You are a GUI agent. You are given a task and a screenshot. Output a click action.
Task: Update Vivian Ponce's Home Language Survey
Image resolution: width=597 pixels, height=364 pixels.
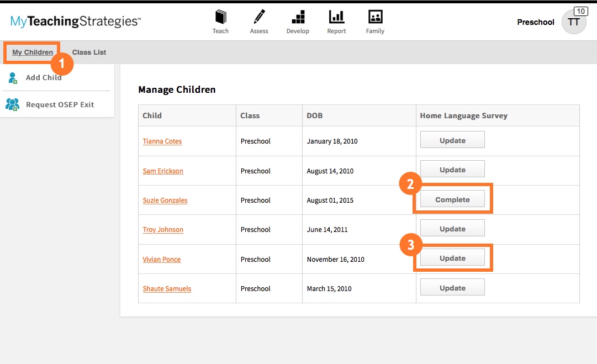click(452, 257)
